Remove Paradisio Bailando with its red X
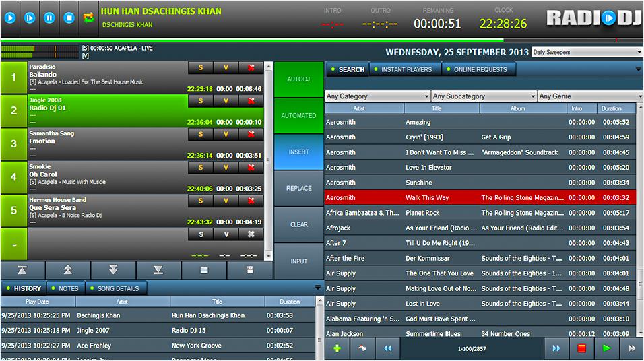The width and height of the screenshot is (644, 361). 251,67
